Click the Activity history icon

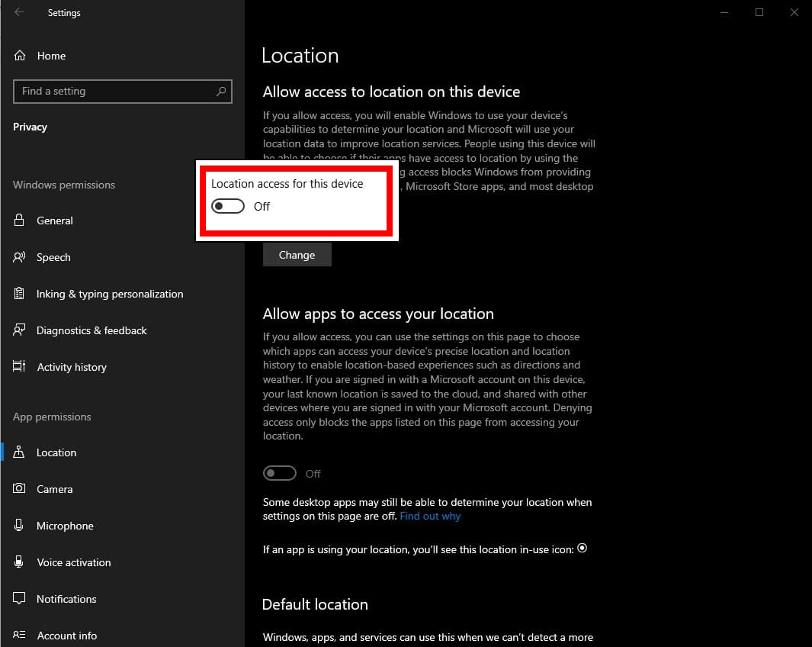tap(20, 367)
